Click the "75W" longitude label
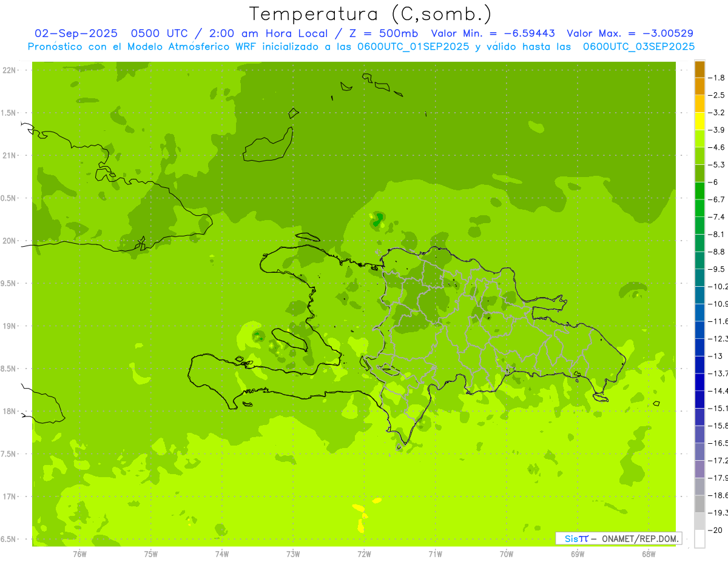The image size is (728, 562). point(151,554)
